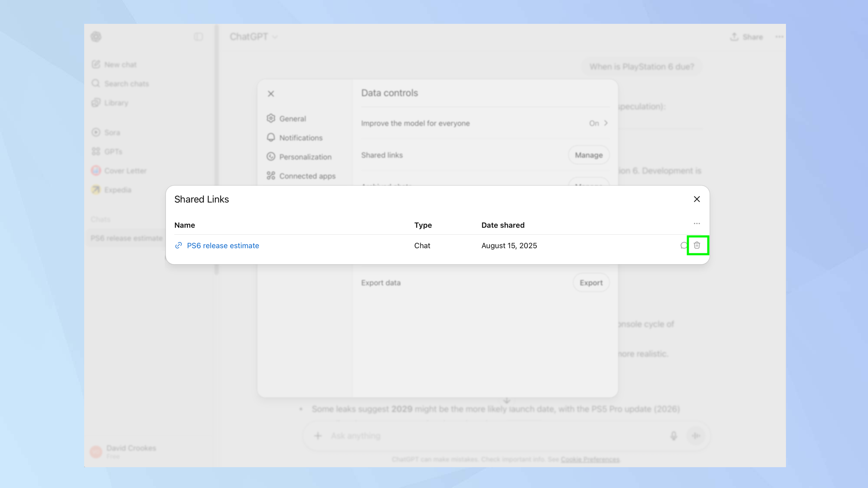Open Search chats in the sidebar
Viewport: 868px width, 488px height.
pyautogui.click(x=126, y=83)
